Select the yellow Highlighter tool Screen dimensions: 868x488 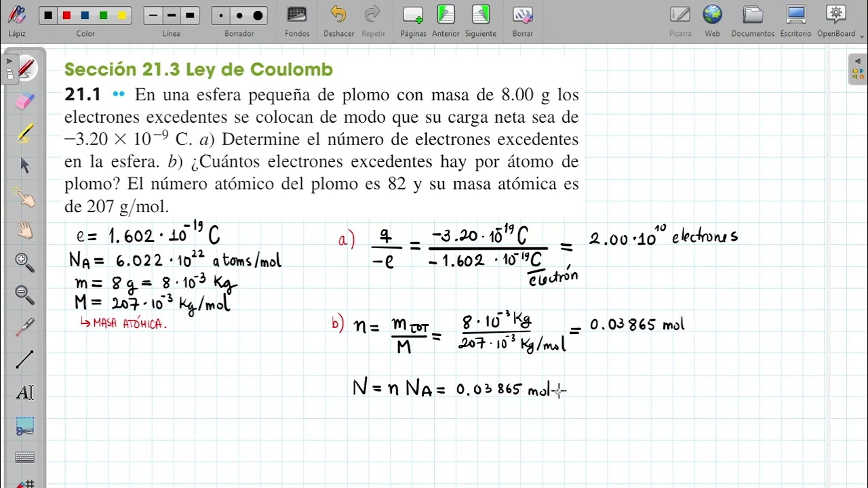25,134
